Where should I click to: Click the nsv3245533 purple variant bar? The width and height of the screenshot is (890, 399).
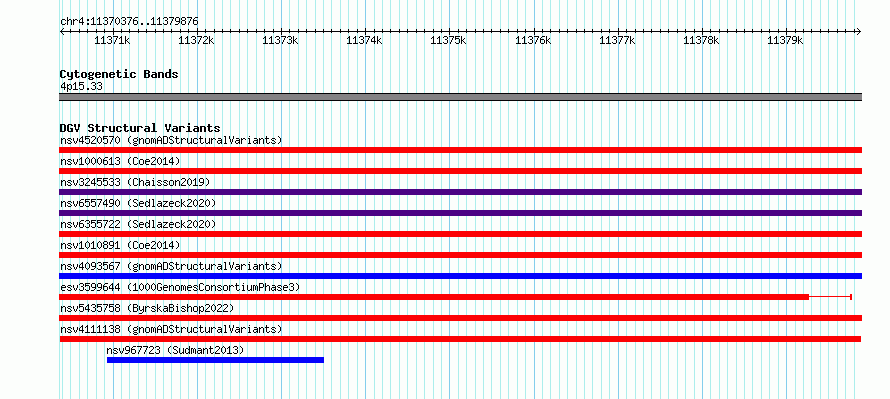[460, 192]
